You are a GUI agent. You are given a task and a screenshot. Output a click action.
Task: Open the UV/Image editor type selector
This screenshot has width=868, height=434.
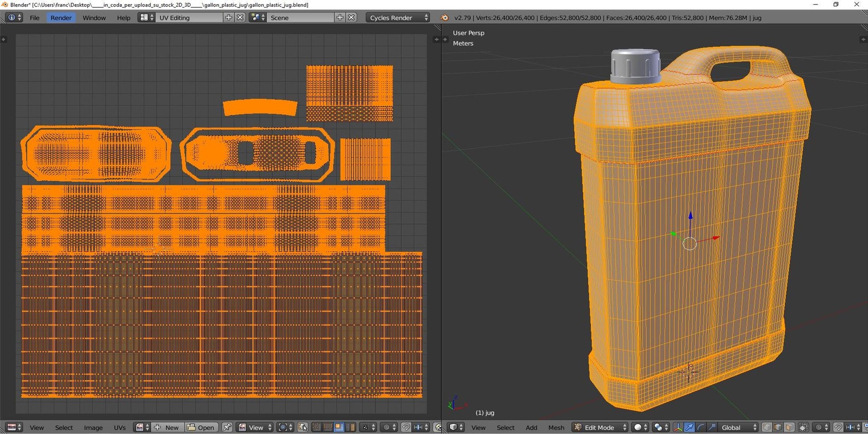point(14,427)
